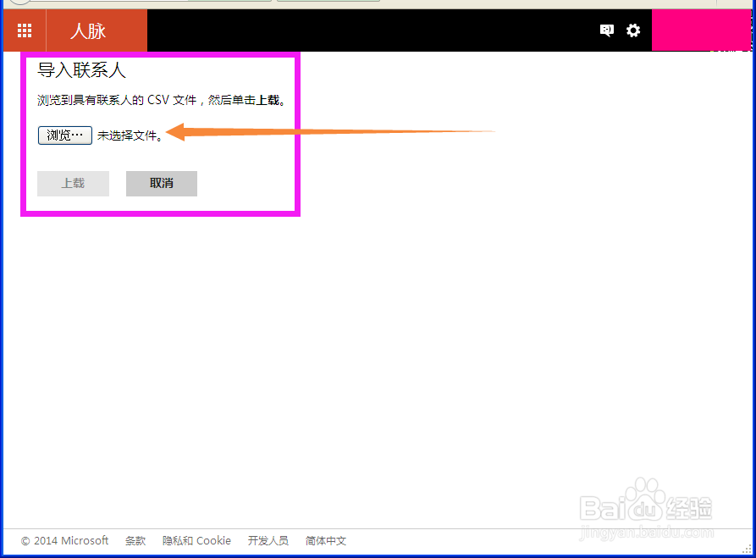Image resolution: width=756 pixels, height=558 pixels.
Task: Open the 条款 link
Action: [135, 540]
